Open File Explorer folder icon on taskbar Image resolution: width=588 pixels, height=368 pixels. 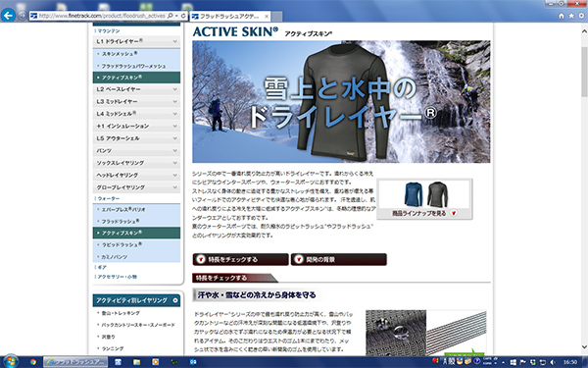pos(136,362)
